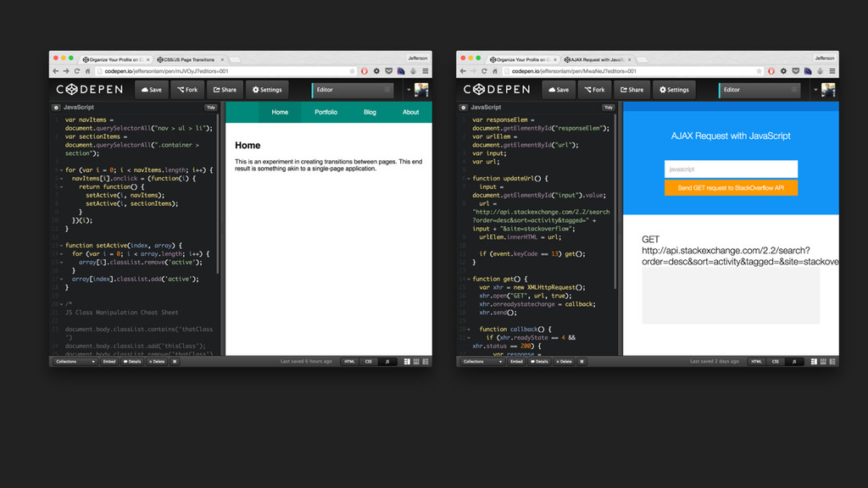
Task: Open pen Settings in the AJAX Request window
Action: (674, 90)
